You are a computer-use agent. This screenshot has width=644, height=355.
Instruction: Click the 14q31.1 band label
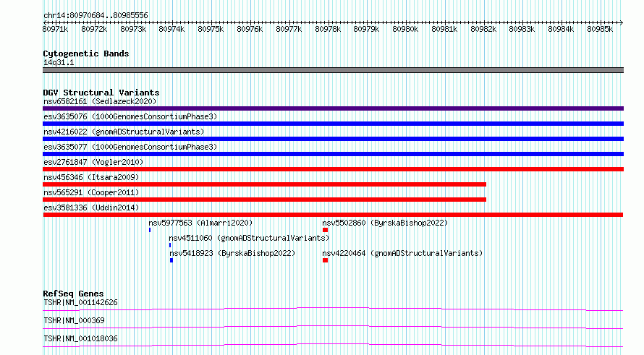(x=59, y=62)
